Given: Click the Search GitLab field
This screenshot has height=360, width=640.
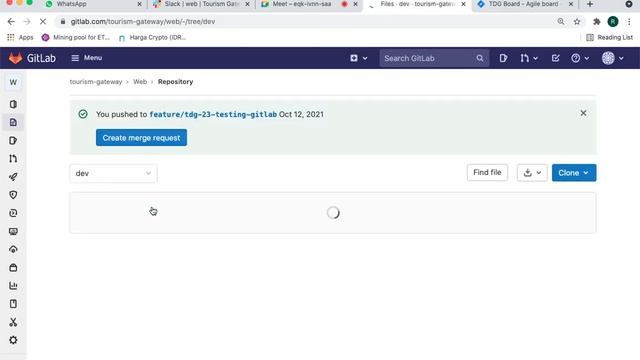Looking at the screenshot, I should [434, 58].
